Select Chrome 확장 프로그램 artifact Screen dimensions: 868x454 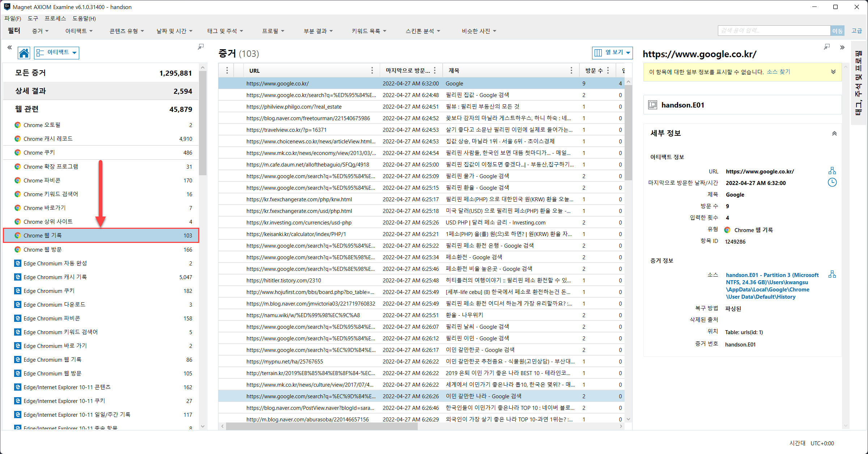(101, 167)
